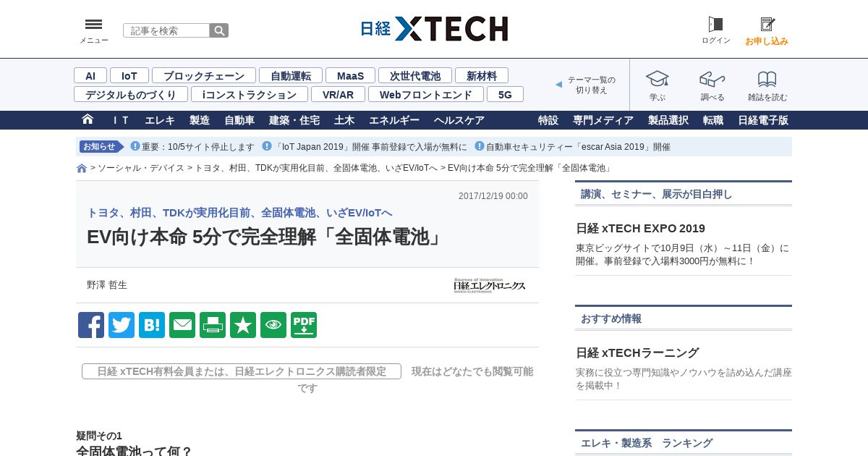Image resolution: width=868 pixels, height=456 pixels.
Task: Open the 転職 navigation item
Action: (x=713, y=120)
